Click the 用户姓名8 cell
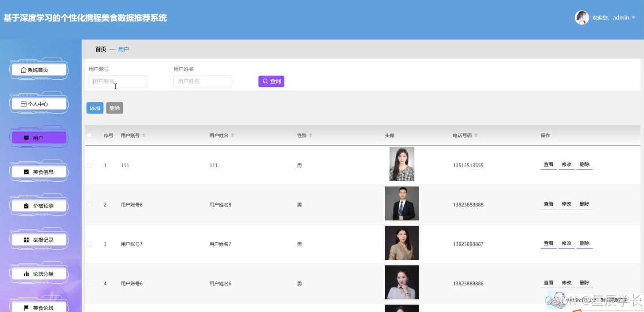 (220, 205)
